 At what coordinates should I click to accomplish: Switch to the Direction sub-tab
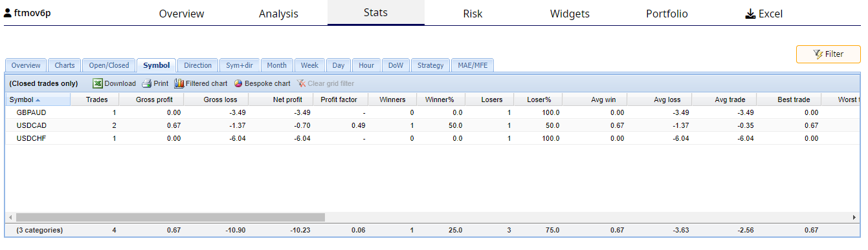tap(198, 65)
